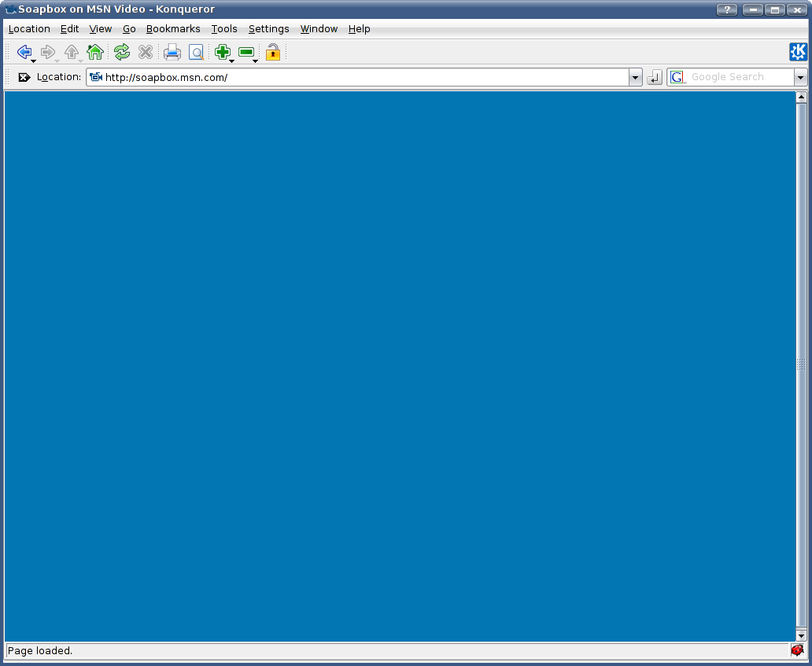Viewport: 812px width, 666px height.
Task: Open the font increase dropdown arrow
Action: point(232,61)
